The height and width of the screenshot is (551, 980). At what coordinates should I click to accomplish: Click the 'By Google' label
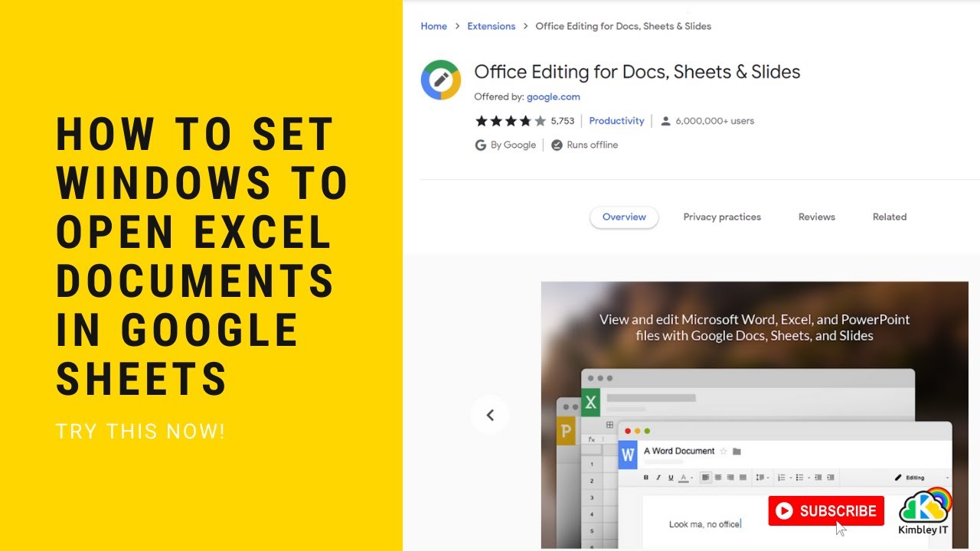[x=513, y=145]
